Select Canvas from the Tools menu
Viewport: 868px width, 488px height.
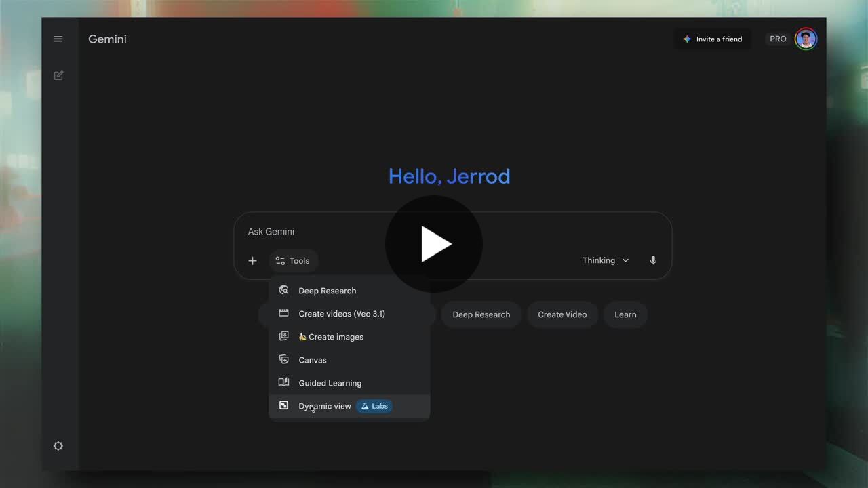[349, 360]
